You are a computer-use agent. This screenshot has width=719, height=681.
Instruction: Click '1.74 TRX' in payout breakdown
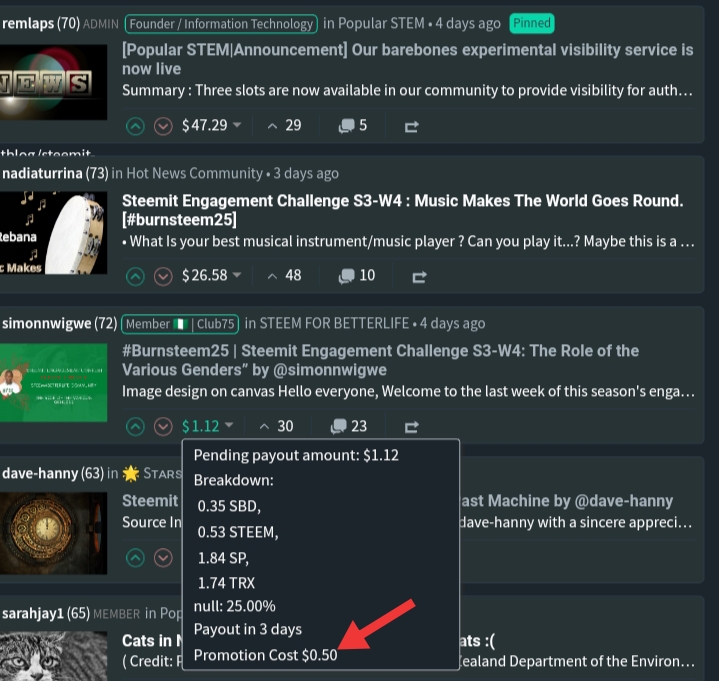tap(226, 583)
